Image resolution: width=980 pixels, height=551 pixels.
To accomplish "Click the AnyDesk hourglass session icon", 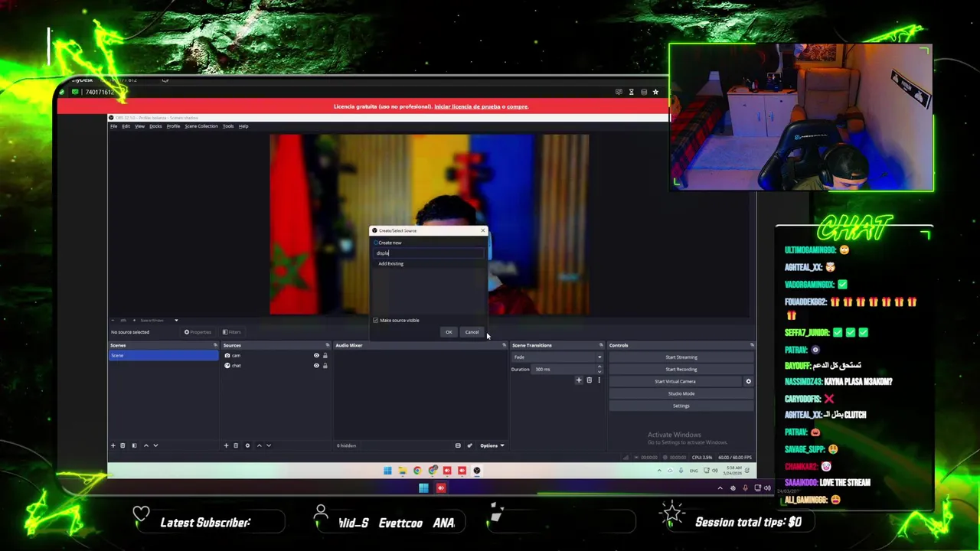I will (632, 92).
